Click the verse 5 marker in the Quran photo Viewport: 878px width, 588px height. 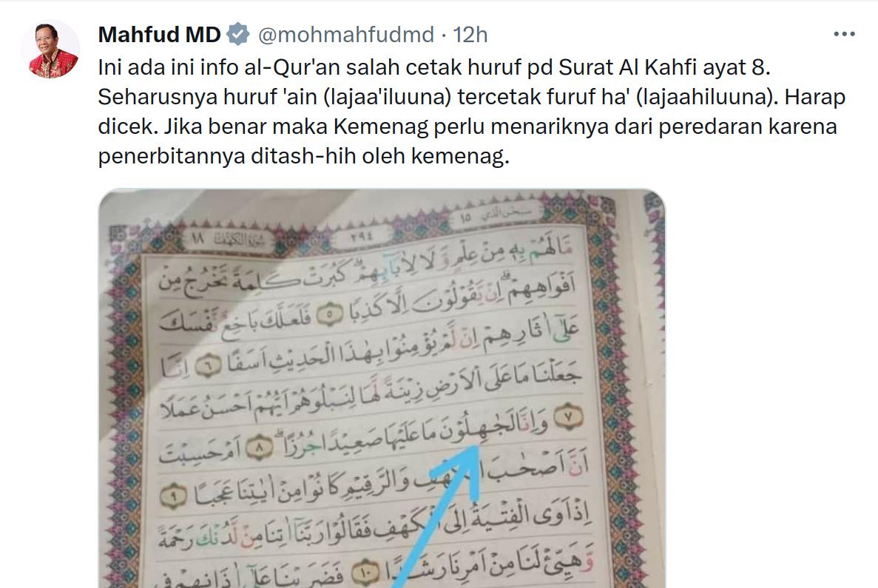(331, 316)
